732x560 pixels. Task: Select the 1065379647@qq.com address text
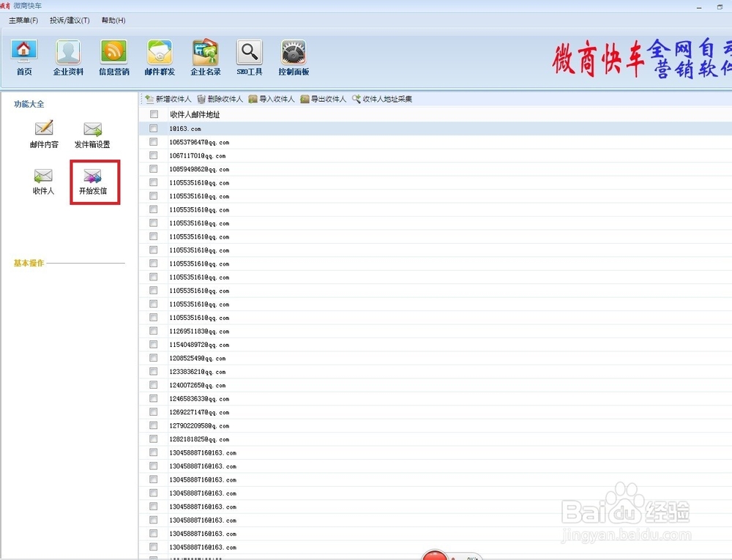point(199,142)
